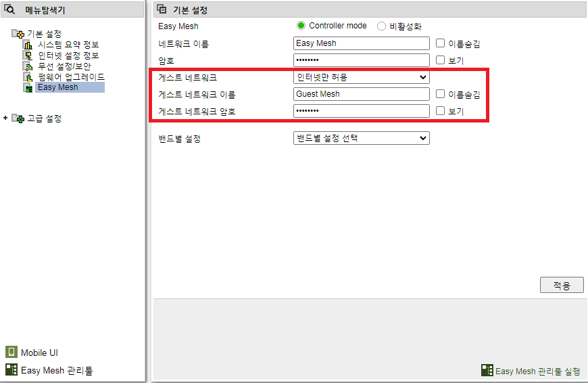
Task: Click the 게스트 네트워크 암호 password field
Action: pos(361,111)
